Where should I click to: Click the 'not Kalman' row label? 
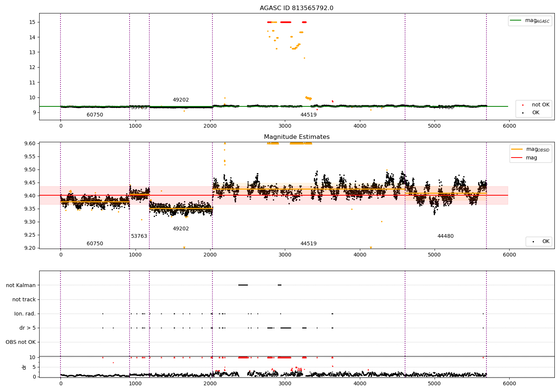pyautogui.click(x=21, y=285)
